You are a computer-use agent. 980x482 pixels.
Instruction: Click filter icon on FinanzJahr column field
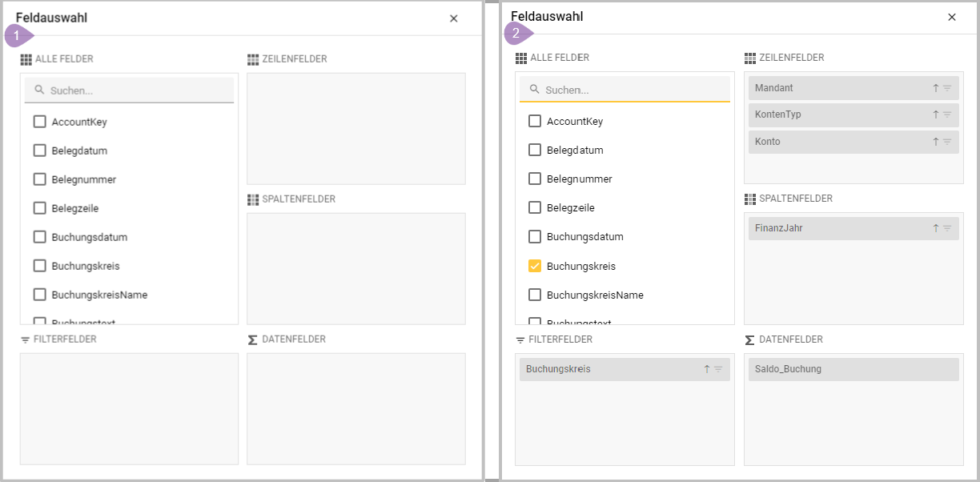point(947,228)
